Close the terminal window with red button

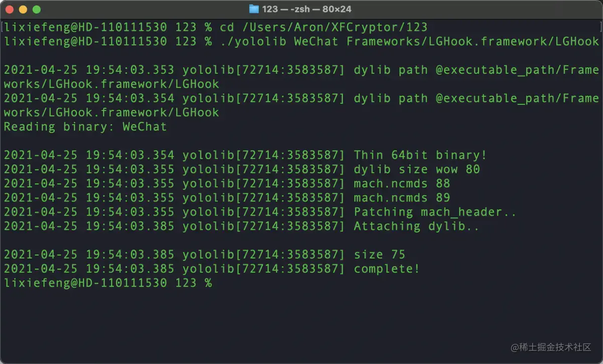coord(10,10)
